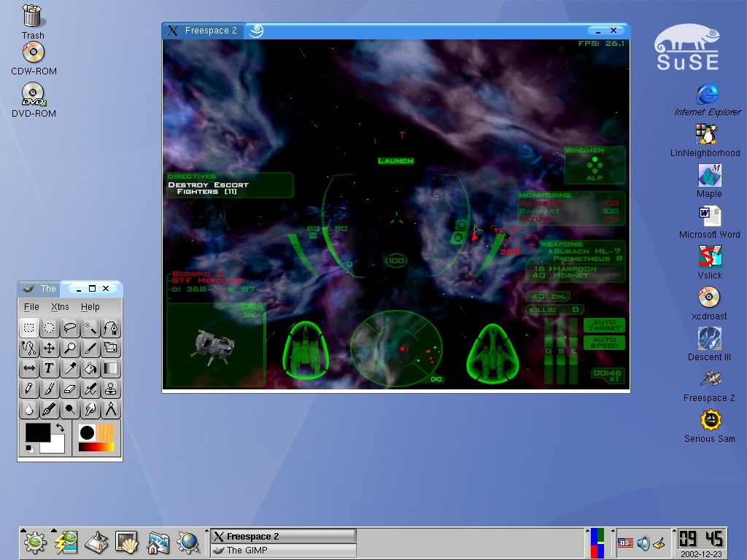Pick the Transform tool in GIMP toolbox
The image size is (747, 560).
click(x=111, y=349)
